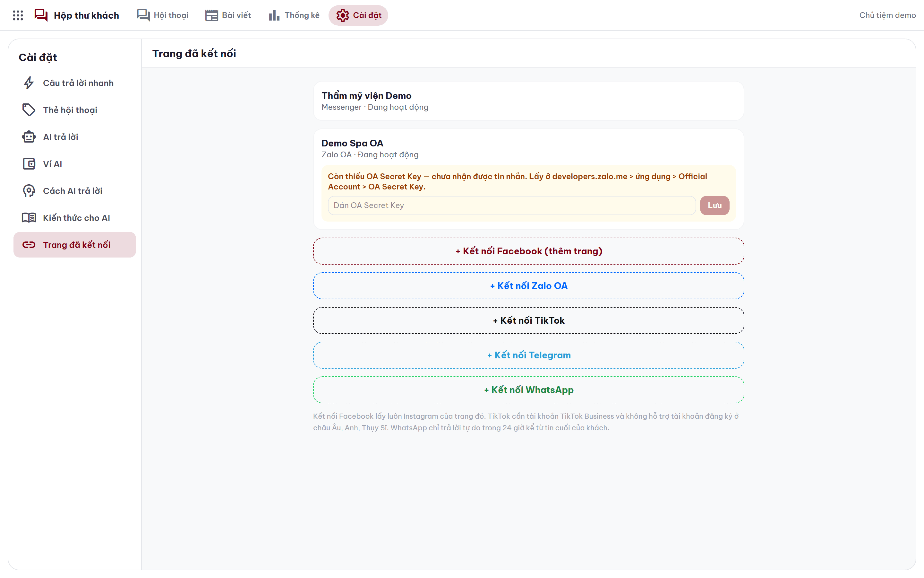Click Kết nối Facebook (thêm trang)
Screen dimensions: 924x578
[x=528, y=251]
